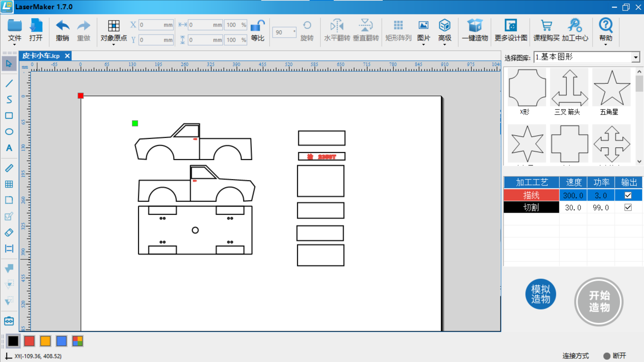Click the 打开 open file button
644x362 pixels.
(36, 31)
